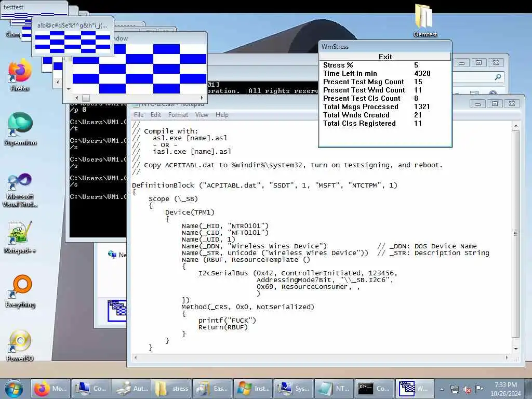
Task: Click 'Total Wnds Created' row in WmStress
Action: tap(372, 115)
